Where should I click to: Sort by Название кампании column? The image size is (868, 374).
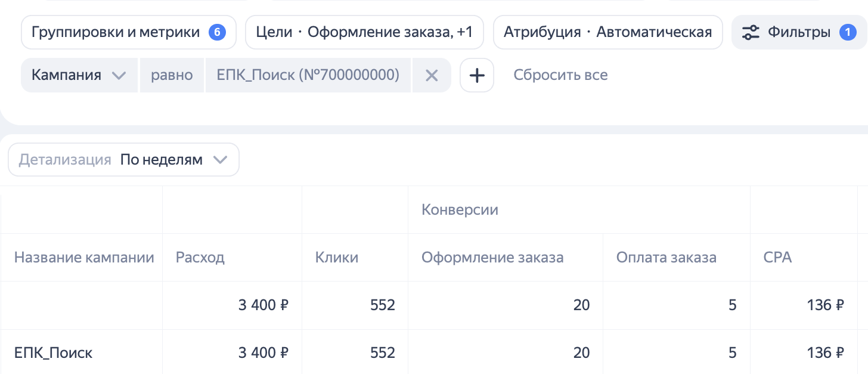(84, 258)
